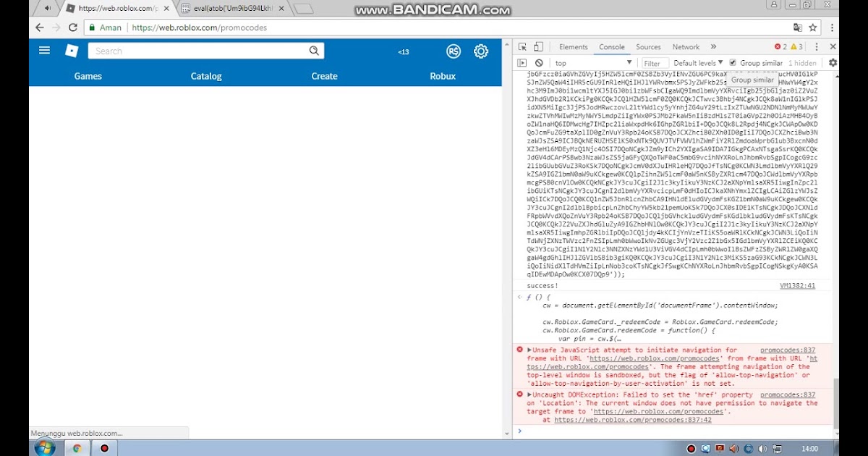
Task: Open the VM1382:41 source link
Action: click(797, 286)
